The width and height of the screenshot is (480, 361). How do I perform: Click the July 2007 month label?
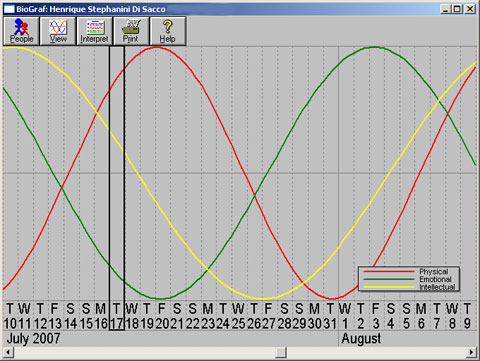[33, 339]
